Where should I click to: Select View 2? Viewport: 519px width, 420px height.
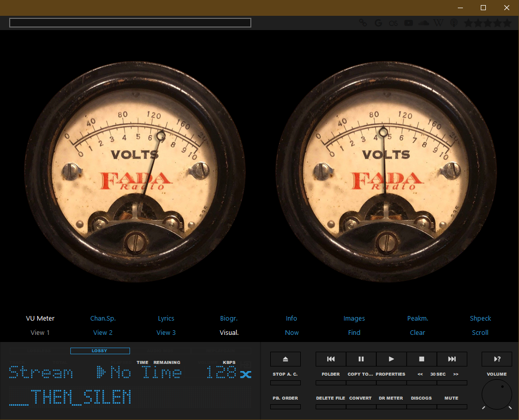pyautogui.click(x=103, y=333)
